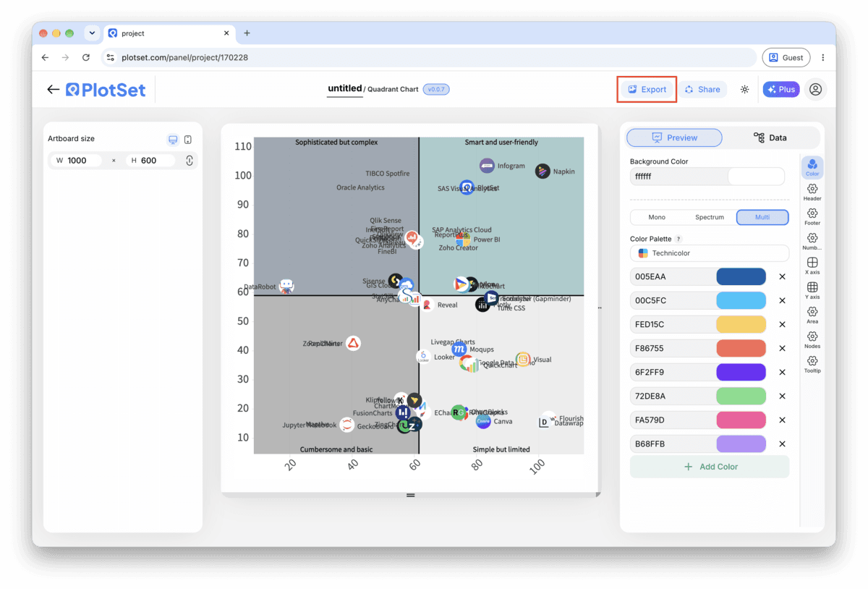Screen dimensions: 868x589
Task: Open the Color settings sidebar icon
Action: pyautogui.click(x=812, y=167)
